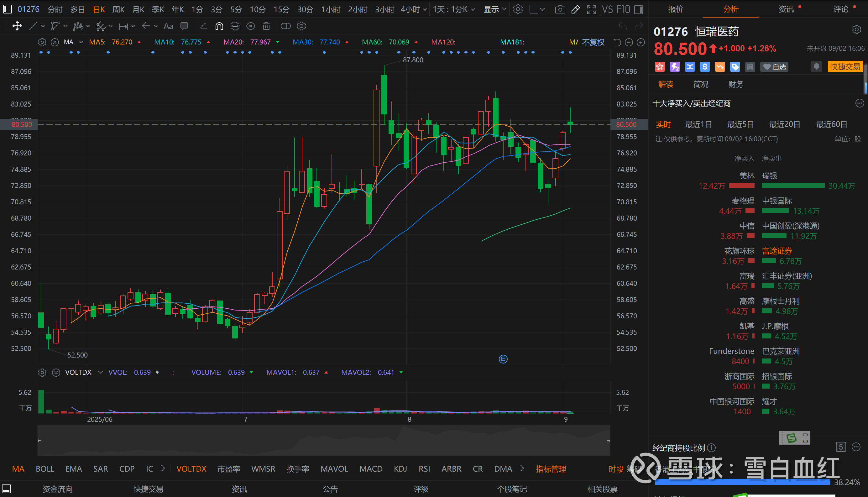Screen dimensions: 868x497
Task: Click the trash icon to delete drawings
Action: [266, 26]
